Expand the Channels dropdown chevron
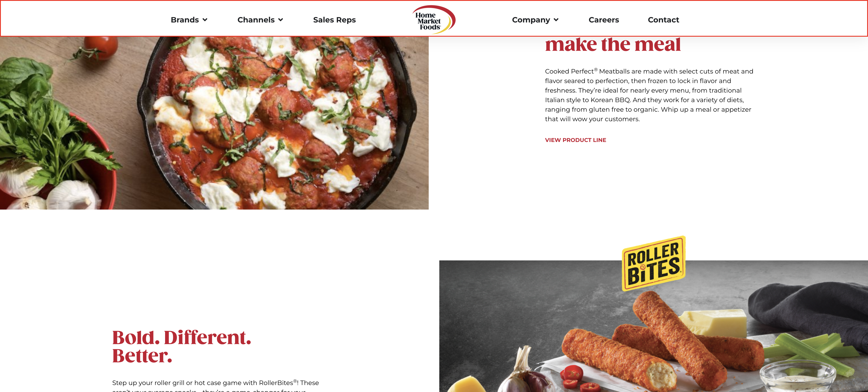The height and width of the screenshot is (392, 868). point(280,20)
